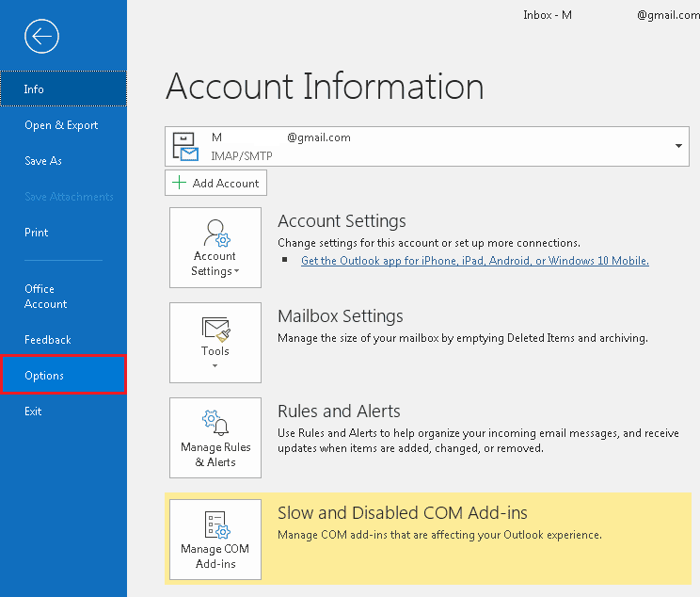This screenshot has width=700, height=597.
Task: Follow the Get the Outlook app link
Action: [474, 261]
